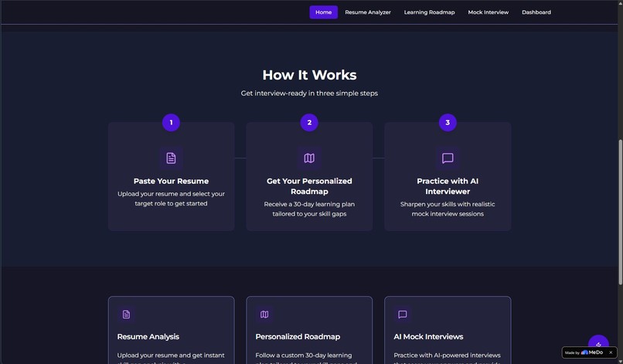Image resolution: width=623 pixels, height=364 pixels.
Task: Click the map icon in Personalized Roadmap card
Action: point(264,315)
